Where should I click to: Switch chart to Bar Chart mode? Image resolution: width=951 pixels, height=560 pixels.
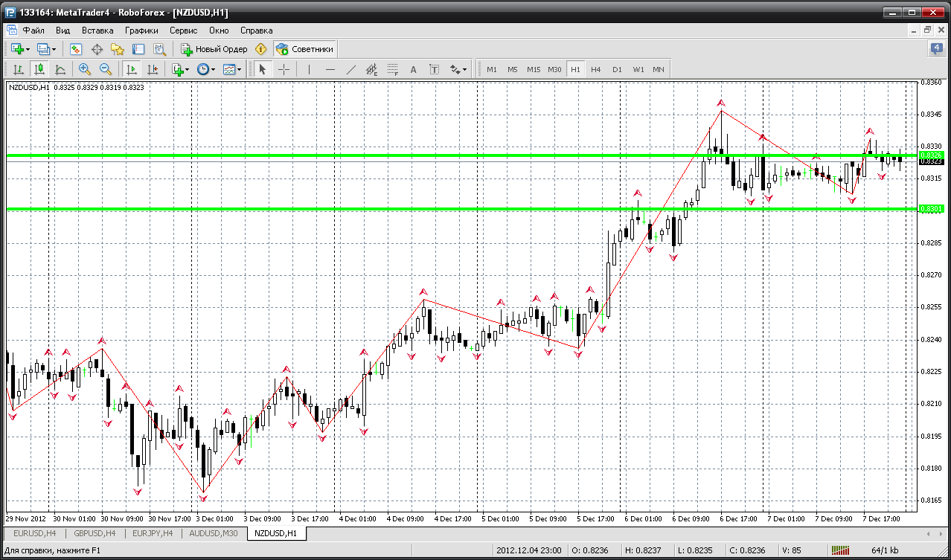click(x=19, y=69)
